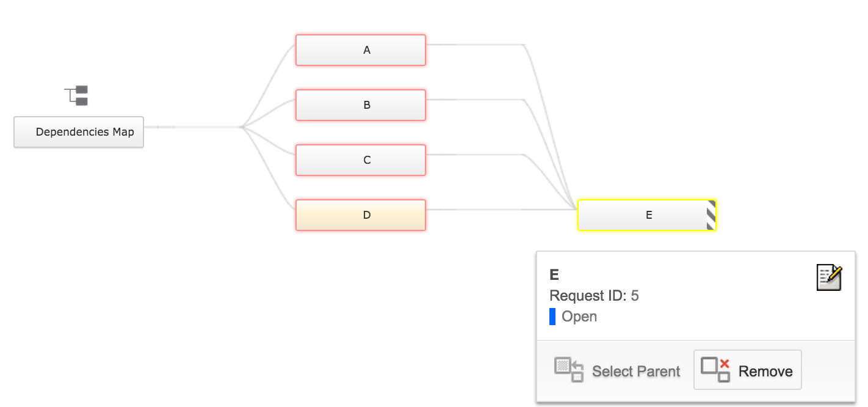This screenshot has height=407, width=868.
Task: Click the Select Parent text label
Action: pos(635,372)
